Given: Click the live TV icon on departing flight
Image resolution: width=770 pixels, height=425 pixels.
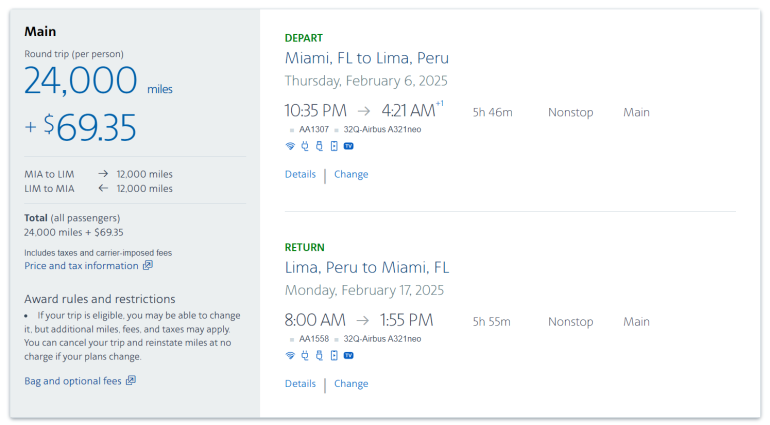Looking at the screenshot, I should (348, 146).
